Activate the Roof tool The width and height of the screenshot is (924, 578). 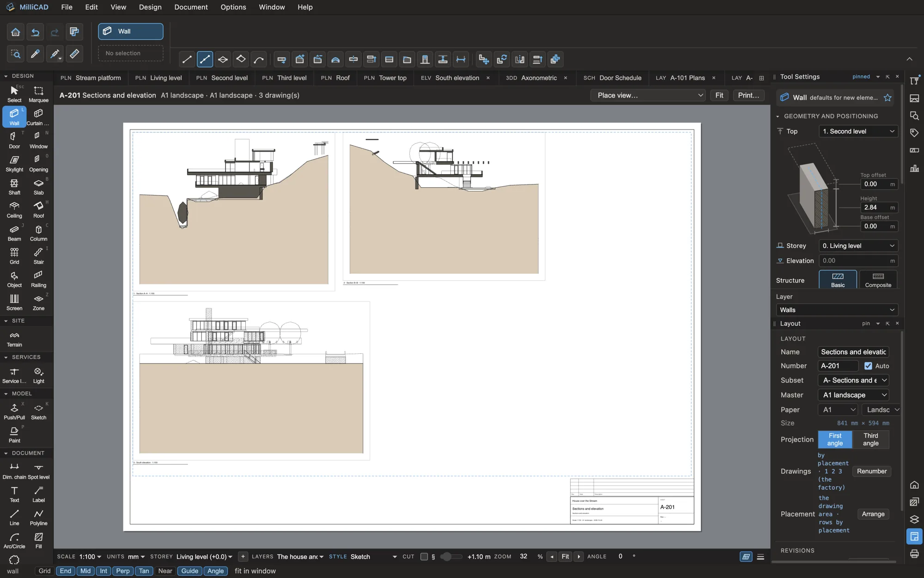pyautogui.click(x=38, y=209)
